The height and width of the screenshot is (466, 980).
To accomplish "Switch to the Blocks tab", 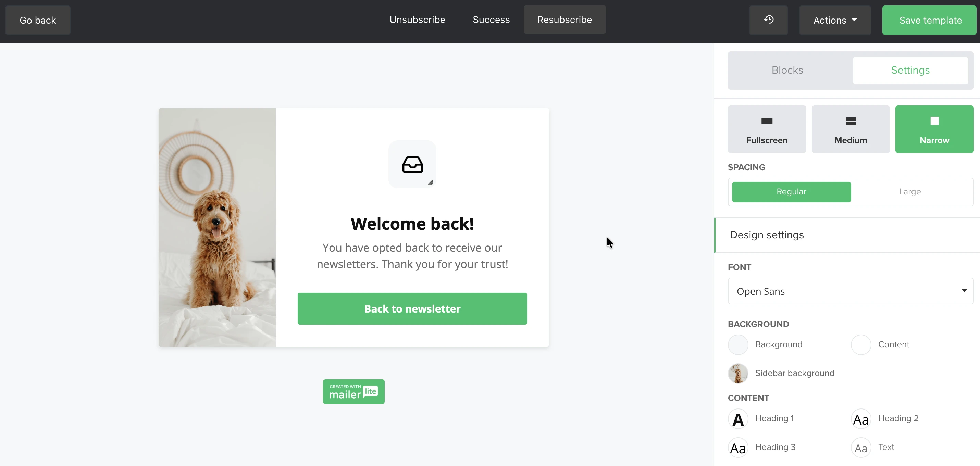I will tap(787, 70).
